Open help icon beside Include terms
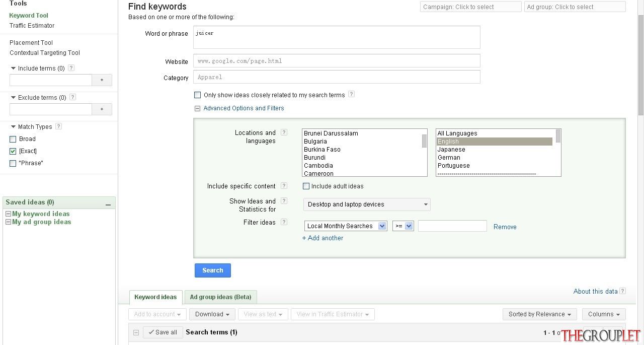The image size is (644, 345). pyautogui.click(x=71, y=68)
